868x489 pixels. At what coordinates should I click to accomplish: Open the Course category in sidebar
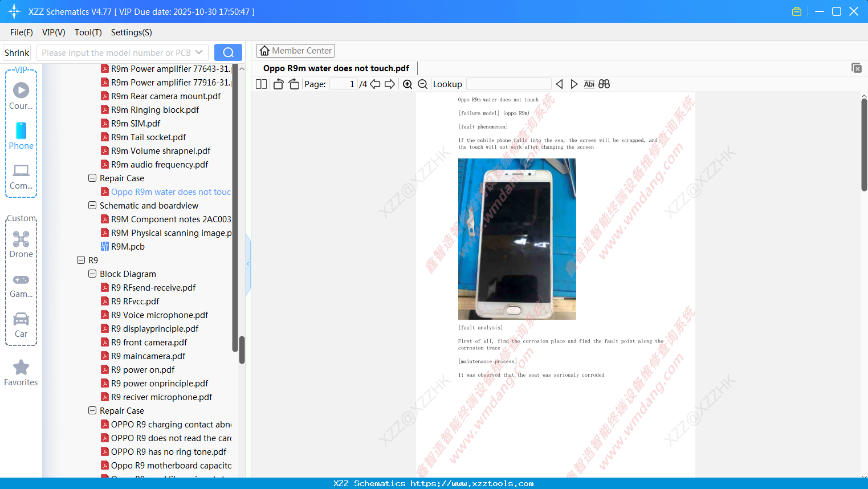coord(21,96)
